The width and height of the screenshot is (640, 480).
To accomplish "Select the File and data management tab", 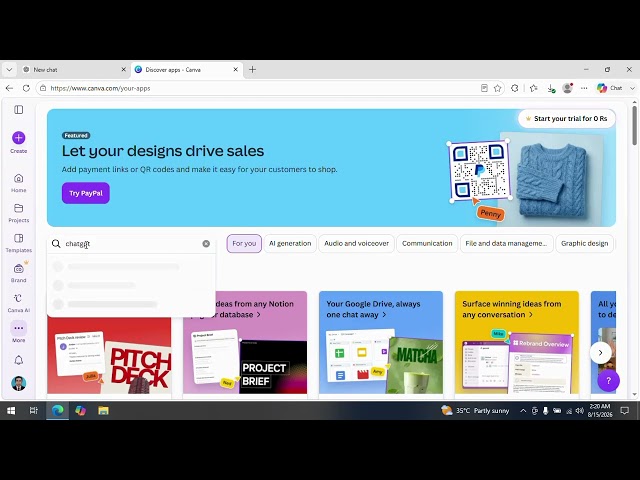I will [507, 243].
